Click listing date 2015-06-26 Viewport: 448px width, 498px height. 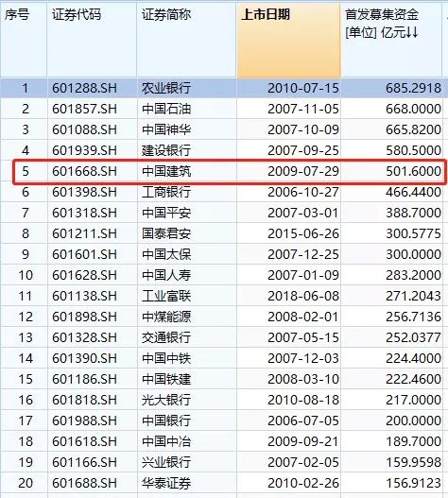pyautogui.click(x=303, y=233)
